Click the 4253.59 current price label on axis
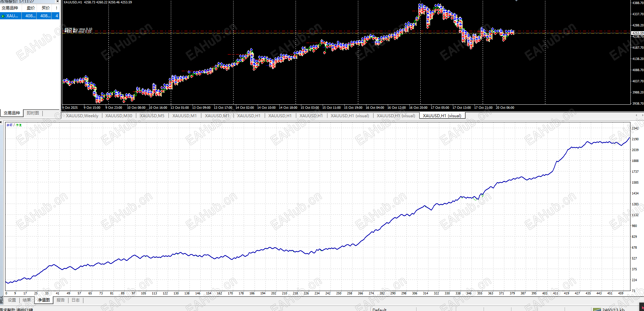Image resolution: width=644 pixels, height=311 pixels. click(x=637, y=33)
